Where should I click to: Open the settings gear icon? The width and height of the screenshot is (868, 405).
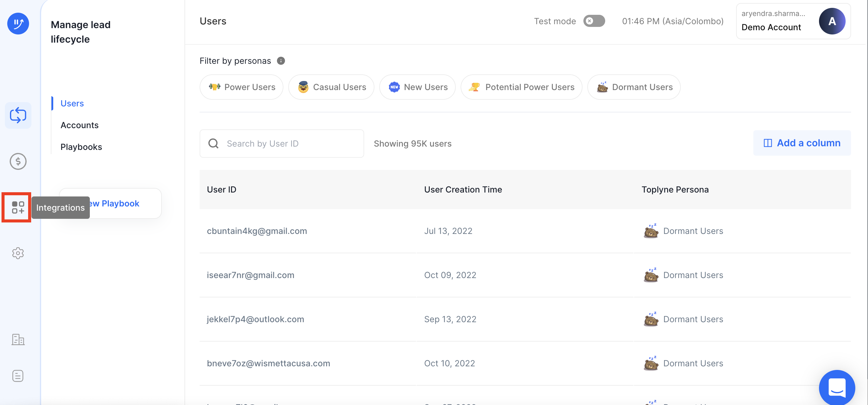click(18, 253)
